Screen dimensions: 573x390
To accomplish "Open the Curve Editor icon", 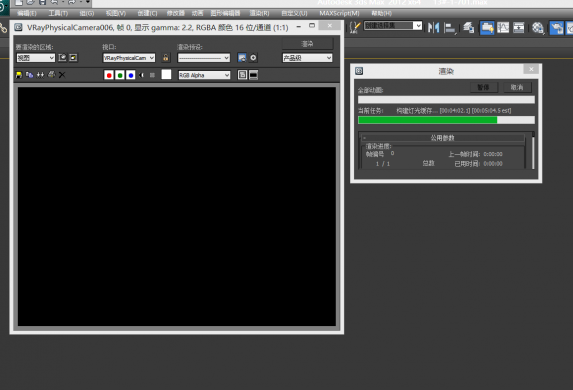I will (503, 27).
